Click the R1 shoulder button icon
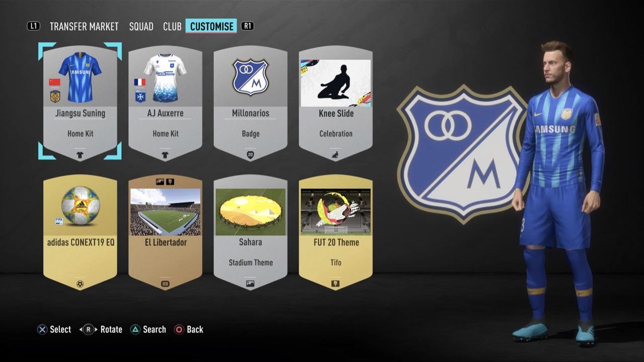Viewport: 644px width, 362px height. [x=247, y=26]
